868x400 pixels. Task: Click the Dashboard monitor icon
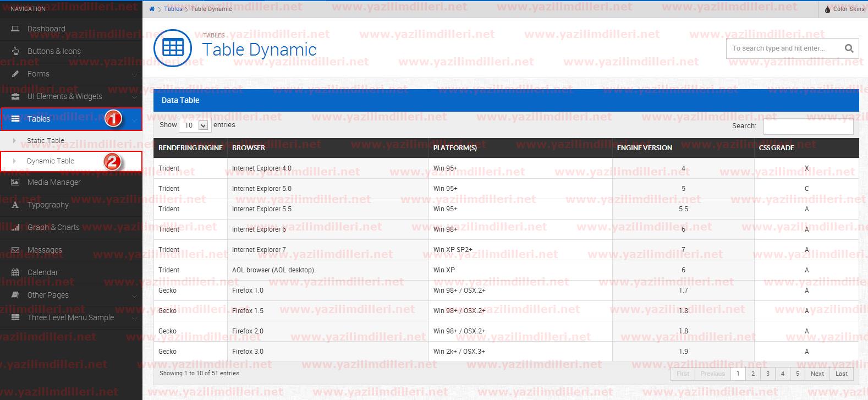click(x=15, y=29)
